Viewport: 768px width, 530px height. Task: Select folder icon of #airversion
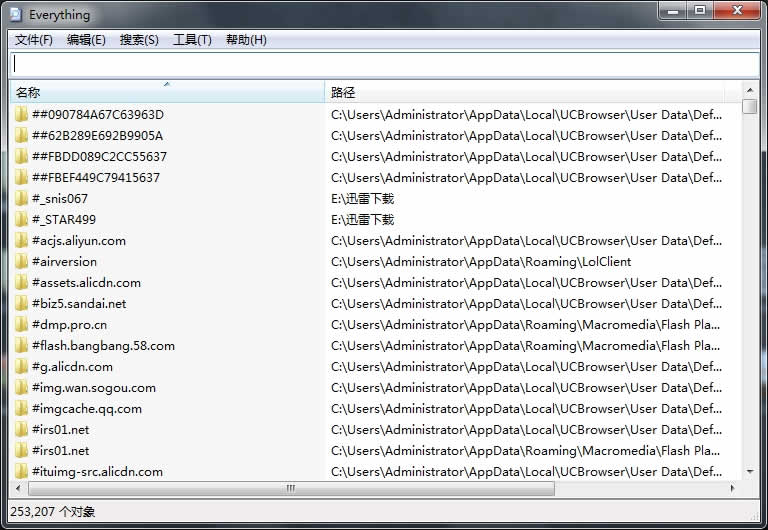pyautogui.click(x=21, y=262)
